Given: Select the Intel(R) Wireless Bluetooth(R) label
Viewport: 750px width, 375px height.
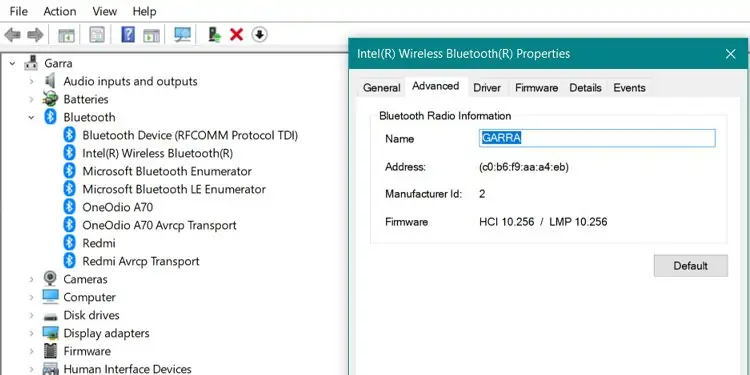Looking at the screenshot, I should pos(157,154).
